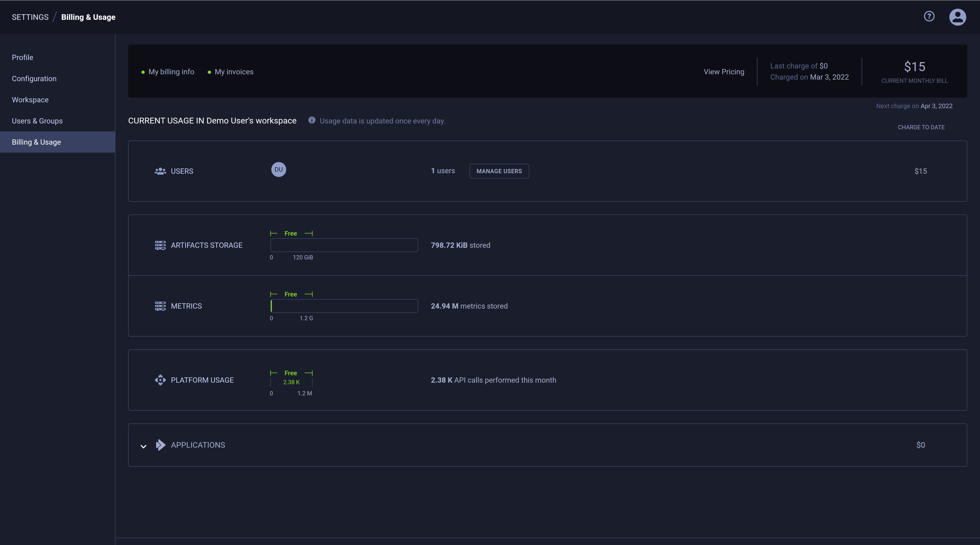Image resolution: width=980 pixels, height=545 pixels.
Task: Open My billing info
Action: pyautogui.click(x=171, y=72)
